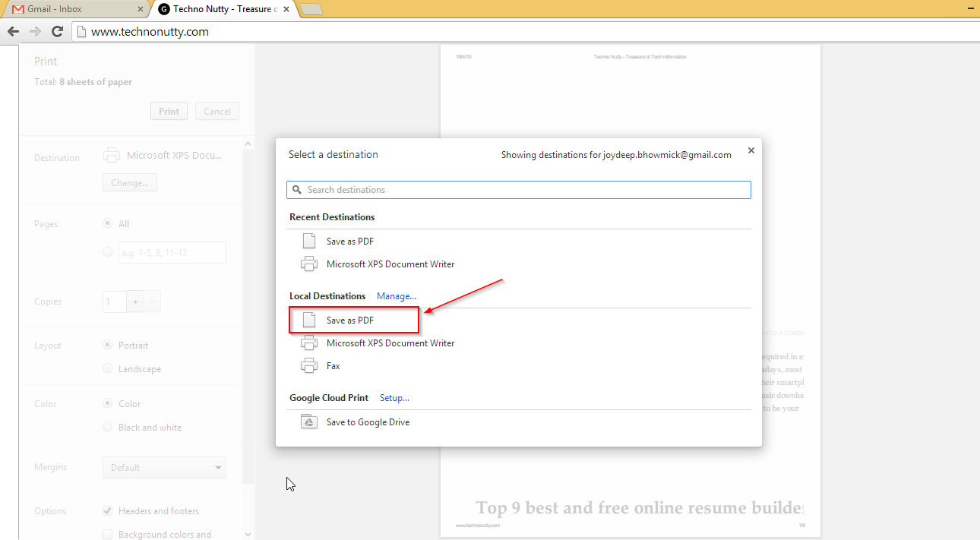The width and height of the screenshot is (980, 540).
Task: Select the Color radio option
Action: coord(108,403)
